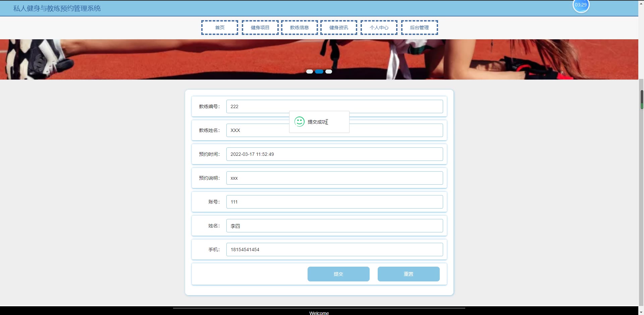Click the 手机: label
644x315 pixels.
pos(214,250)
